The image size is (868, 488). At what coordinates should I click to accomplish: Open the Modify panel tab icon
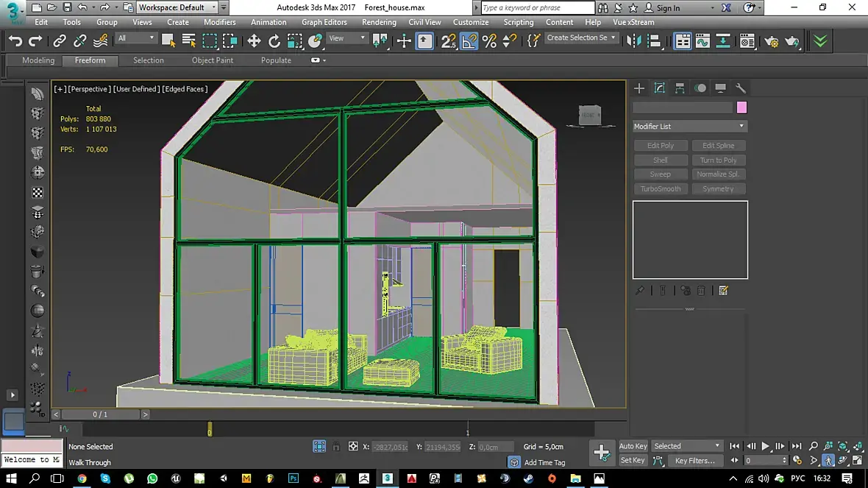(660, 88)
